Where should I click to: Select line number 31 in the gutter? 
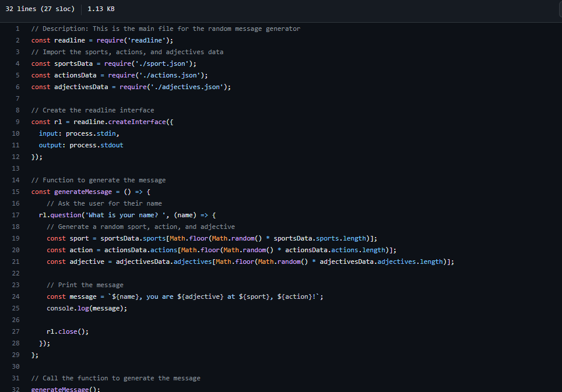point(16,378)
